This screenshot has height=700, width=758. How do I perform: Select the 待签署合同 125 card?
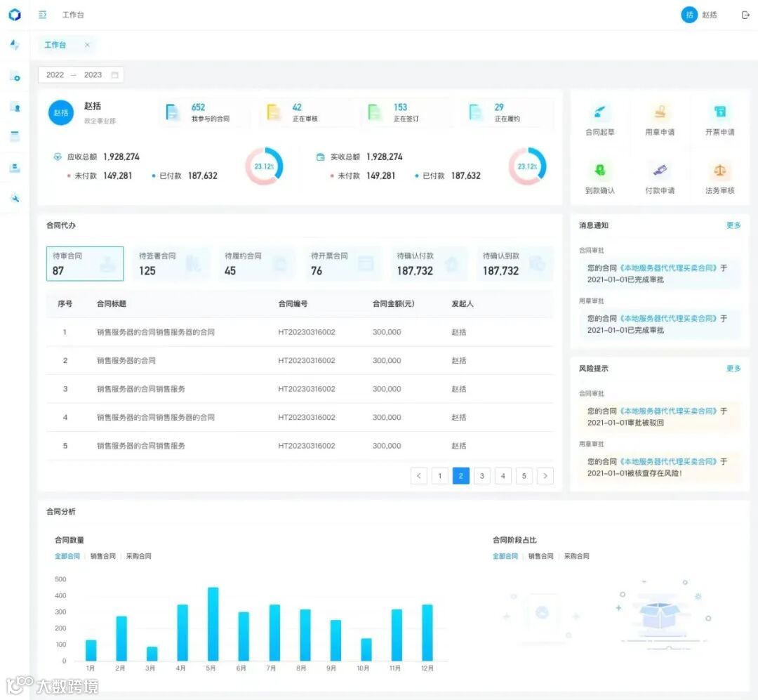(x=171, y=264)
